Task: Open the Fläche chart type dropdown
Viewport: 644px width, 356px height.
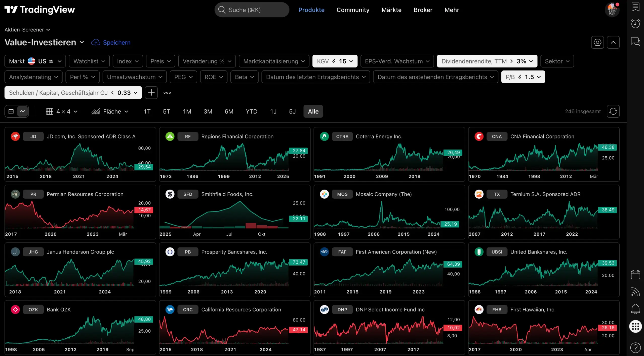Action: (x=110, y=111)
